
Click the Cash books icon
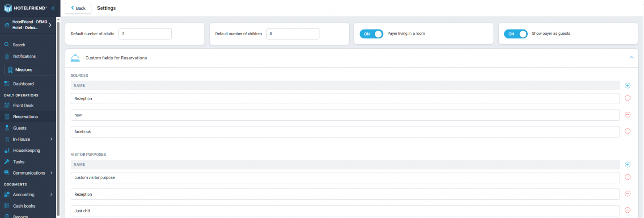pyautogui.click(x=7, y=206)
